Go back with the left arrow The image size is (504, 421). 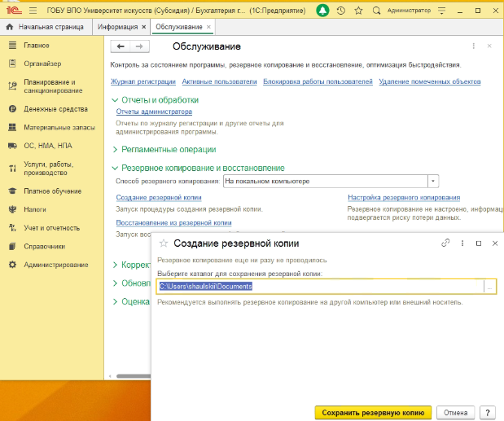click(x=121, y=46)
